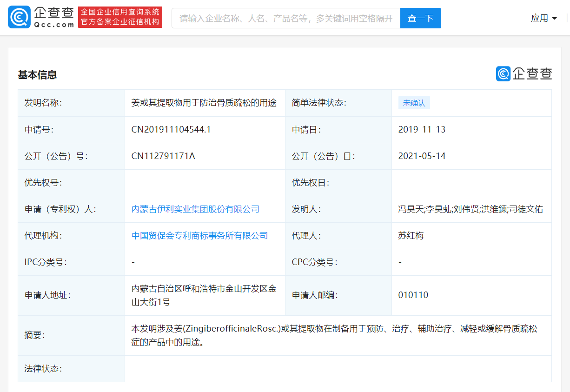Click the invention name 姜或其提取物用于防治骨质疏松的用途
Screen dimensions: 570x392
click(204, 103)
